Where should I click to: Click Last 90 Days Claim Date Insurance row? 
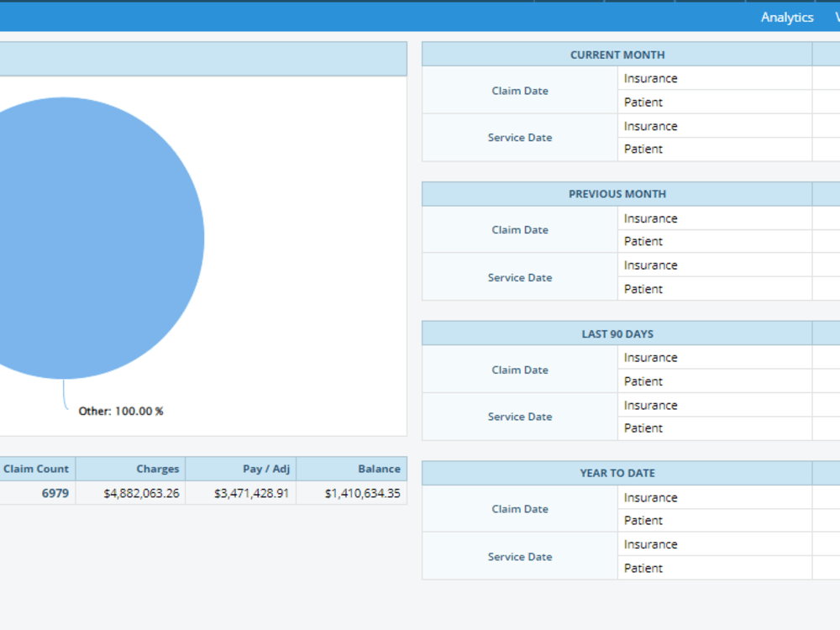tap(715, 357)
